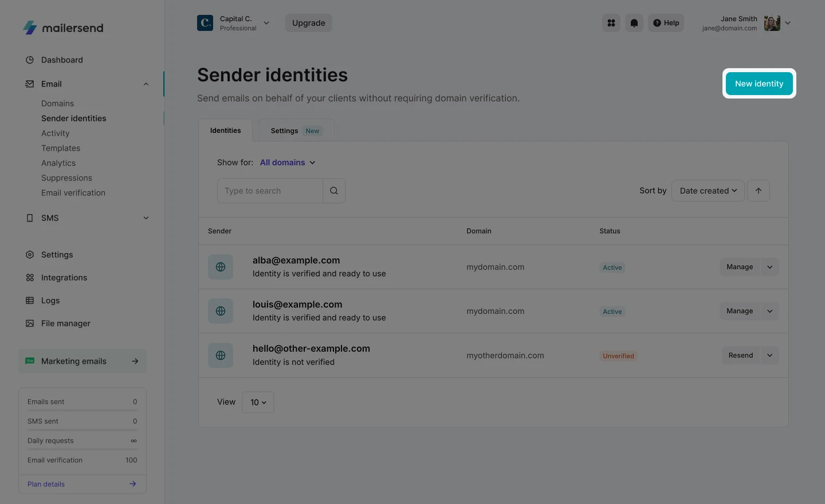This screenshot has width=825, height=504.
Task: Expand Manage options for louis@example.com
Action: pyautogui.click(x=769, y=311)
